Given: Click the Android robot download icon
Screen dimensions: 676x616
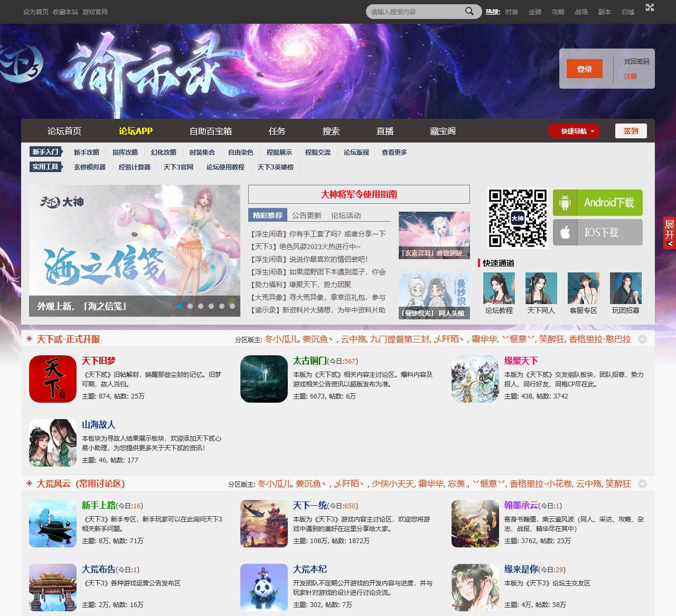Looking at the screenshot, I should tap(565, 203).
